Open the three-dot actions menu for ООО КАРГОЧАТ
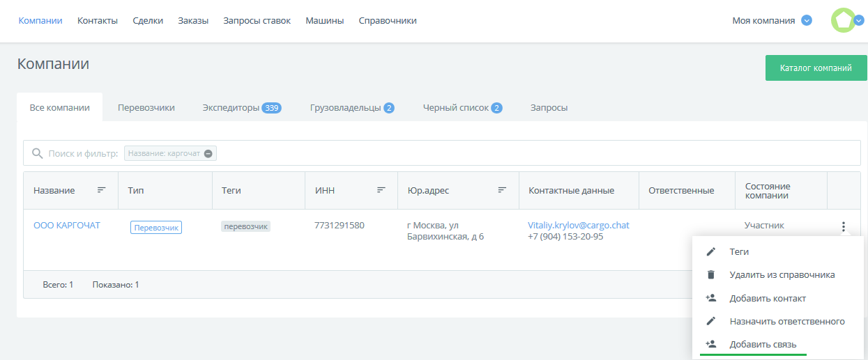Screen dimensions: 868x360 [x=844, y=226]
